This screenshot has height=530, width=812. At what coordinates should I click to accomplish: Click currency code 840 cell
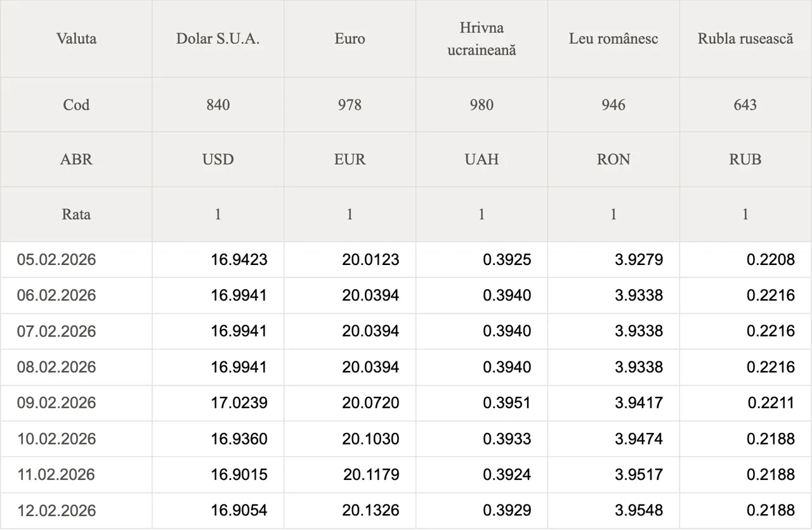coord(218,105)
